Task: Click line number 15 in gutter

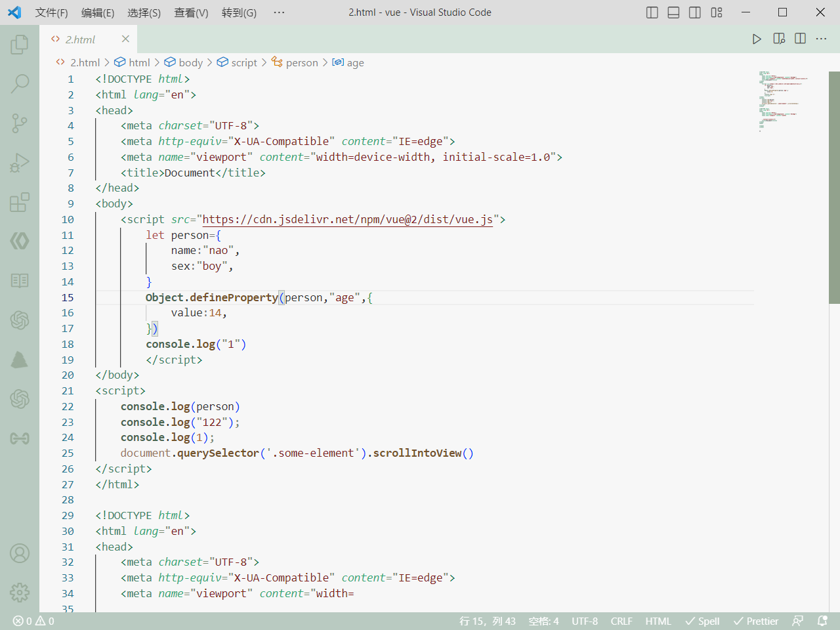Action: tap(68, 297)
